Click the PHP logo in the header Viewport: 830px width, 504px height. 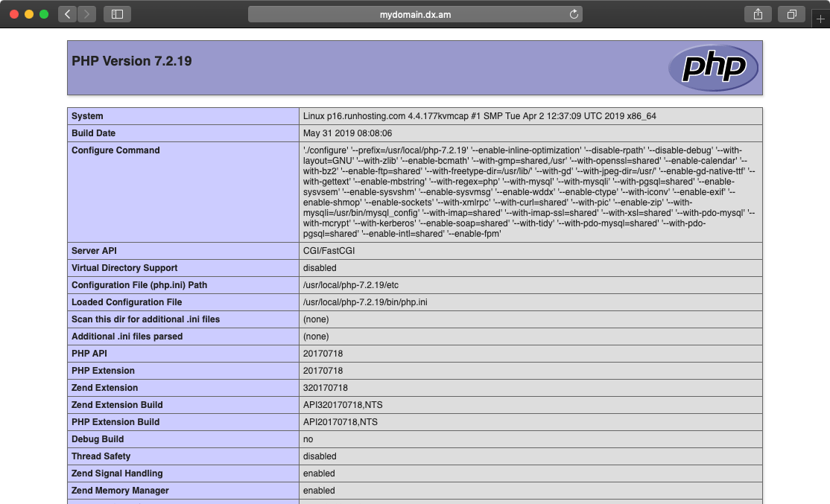tap(713, 68)
